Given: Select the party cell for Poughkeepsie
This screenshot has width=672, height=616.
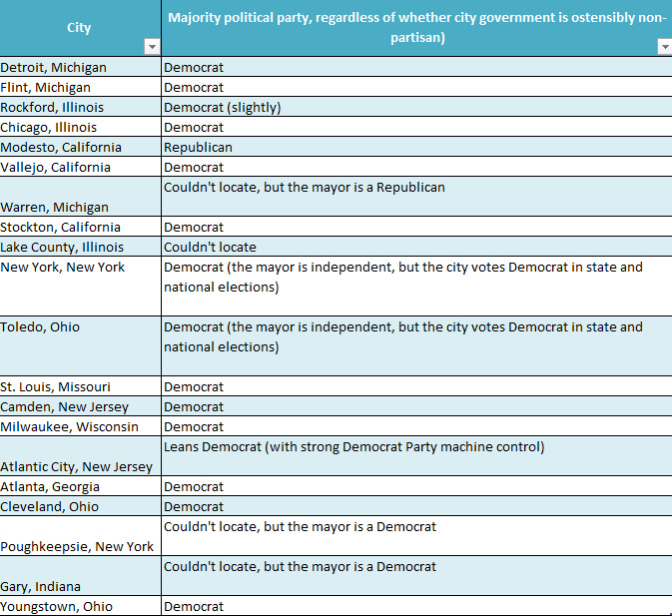Looking at the screenshot, I should click(x=417, y=536).
